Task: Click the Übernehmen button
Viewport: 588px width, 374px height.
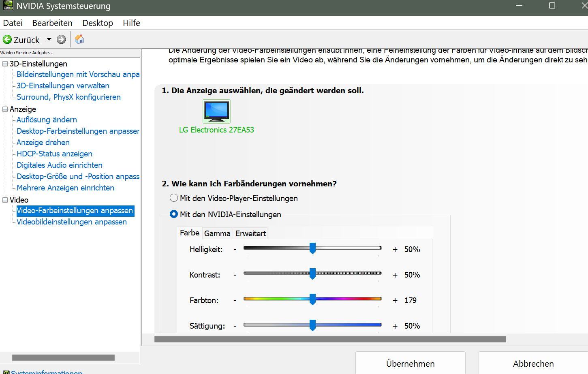Action: click(411, 363)
